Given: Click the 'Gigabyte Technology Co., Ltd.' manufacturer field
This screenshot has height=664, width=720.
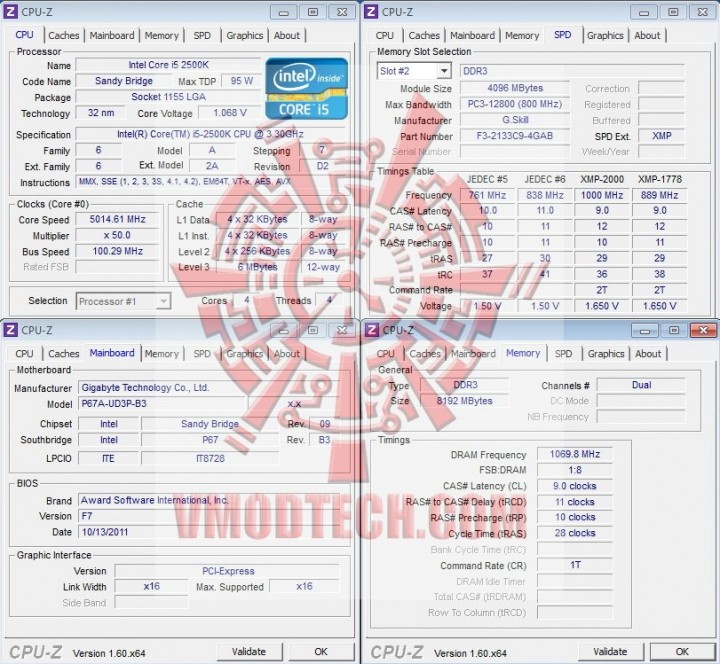Looking at the screenshot, I should [x=209, y=388].
